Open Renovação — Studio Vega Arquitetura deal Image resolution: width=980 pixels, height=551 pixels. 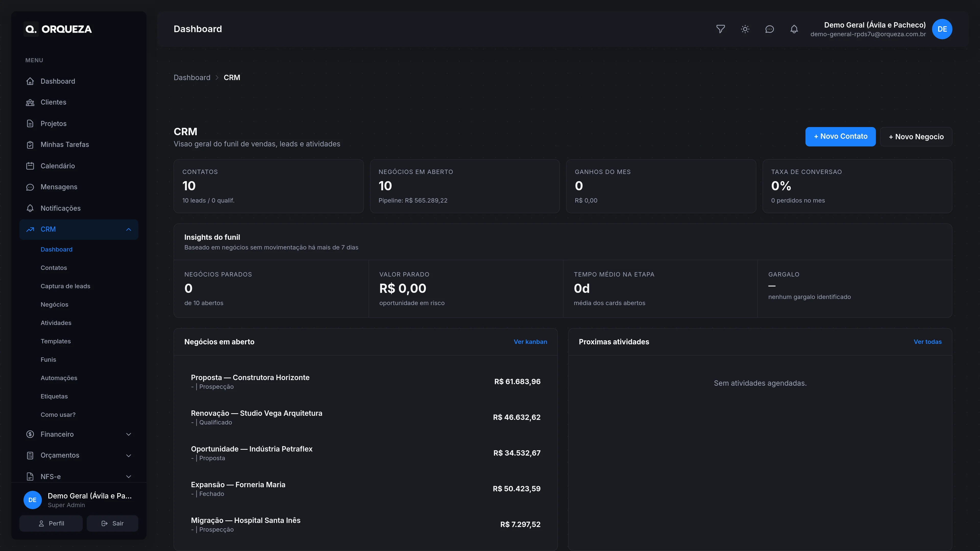pos(366,418)
